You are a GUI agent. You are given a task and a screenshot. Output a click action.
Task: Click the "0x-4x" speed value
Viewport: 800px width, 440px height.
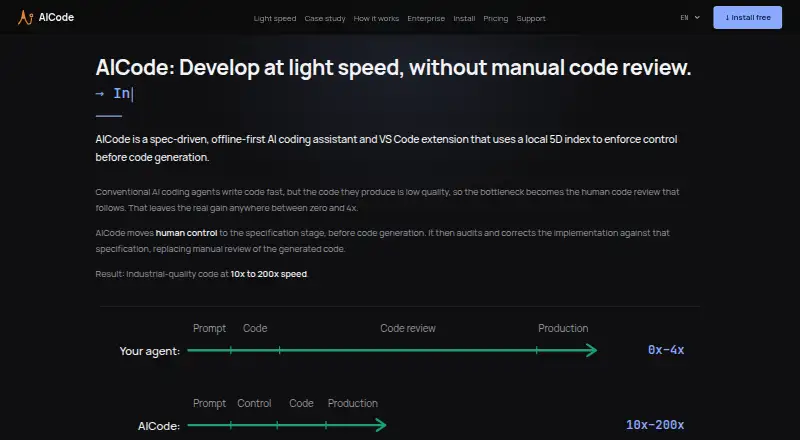[666, 350]
